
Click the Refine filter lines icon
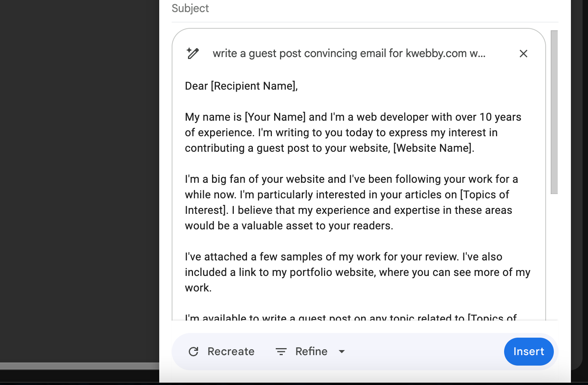(281, 352)
